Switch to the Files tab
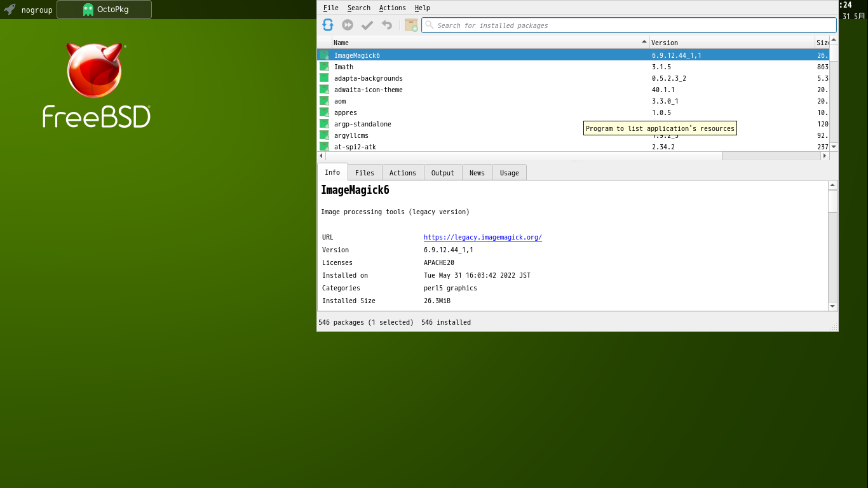868x488 pixels. [x=365, y=173]
